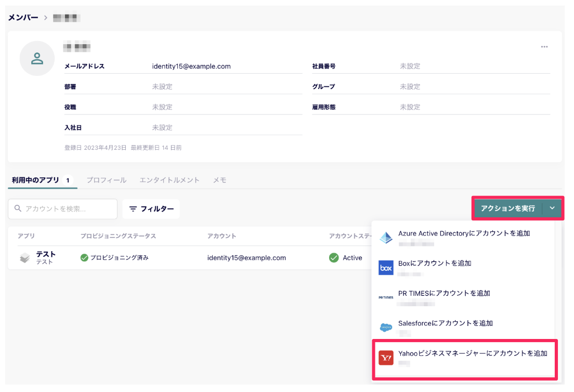Click the 部署 未設定 value
The height and width of the screenshot is (392, 574).
[162, 87]
